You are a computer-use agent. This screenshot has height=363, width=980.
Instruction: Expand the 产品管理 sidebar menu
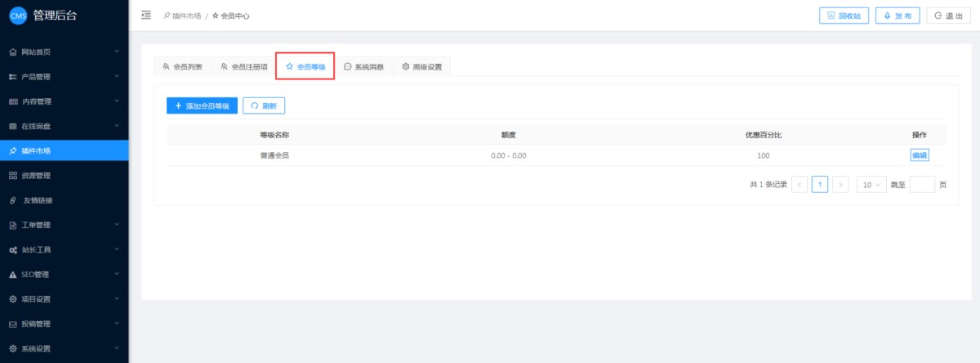(x=64, y=77)
